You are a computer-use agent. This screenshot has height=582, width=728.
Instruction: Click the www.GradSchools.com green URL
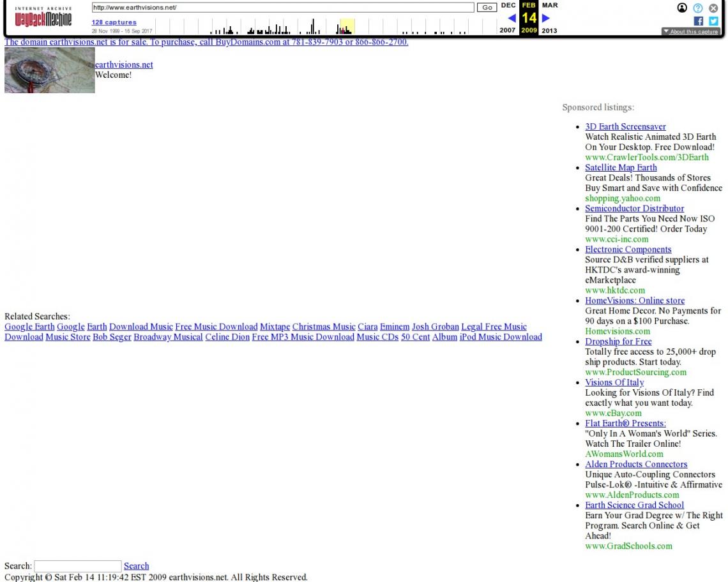click(628, 546)
